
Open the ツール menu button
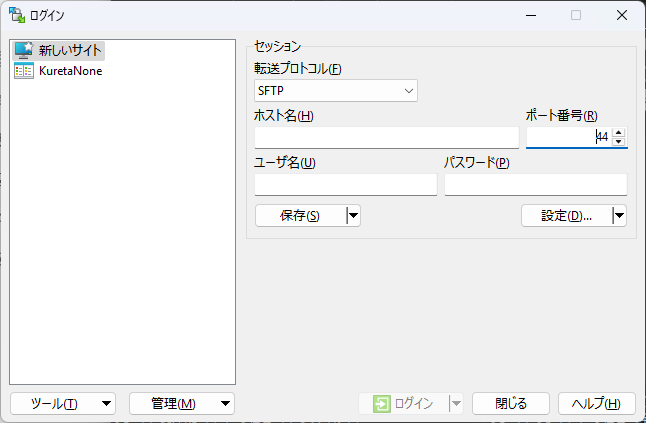[62, 403]
